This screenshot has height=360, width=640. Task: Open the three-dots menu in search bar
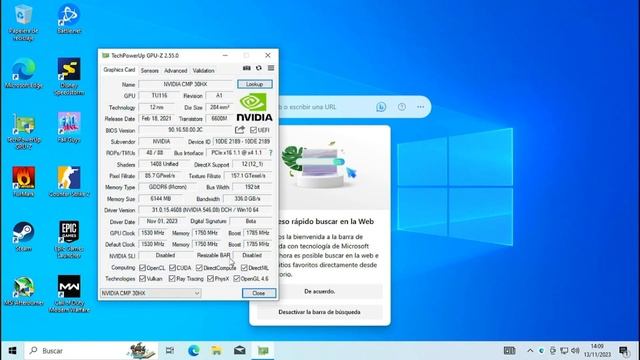point(420,107)
